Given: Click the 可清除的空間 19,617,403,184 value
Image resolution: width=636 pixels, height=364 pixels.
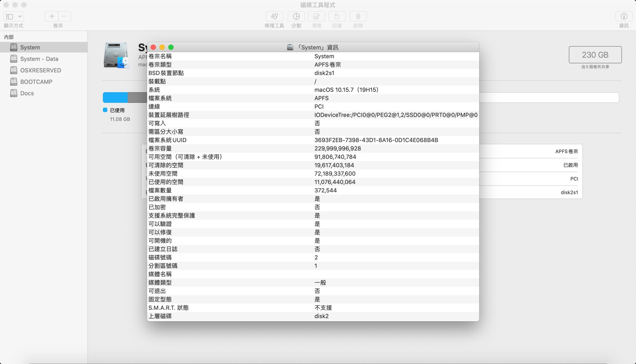Looking at the screenshot, I should click(334, 165).
